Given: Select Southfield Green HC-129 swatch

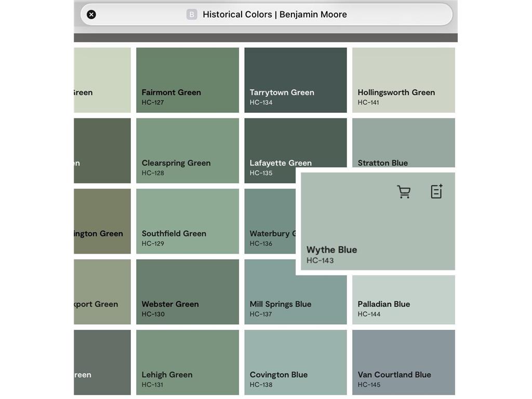Looking at the screenshot, I should tap(188, 221).
